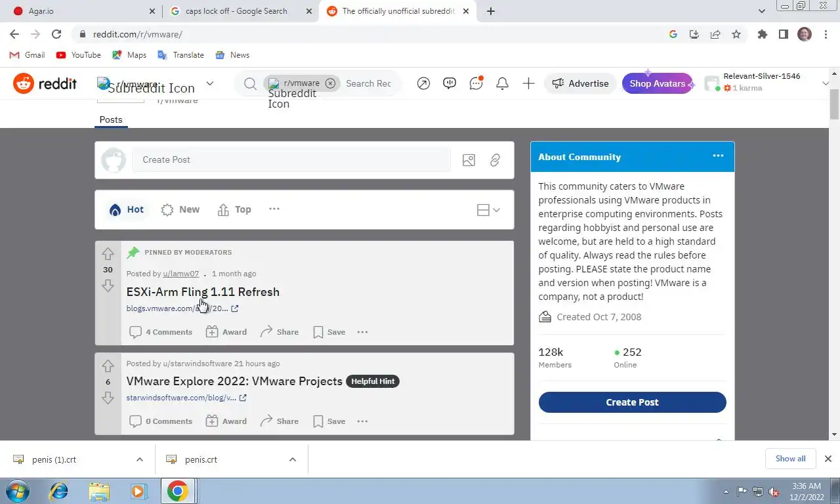Open user u/lamw07 profile
This screenshot has height=504, width=840.
pos(181,274)
